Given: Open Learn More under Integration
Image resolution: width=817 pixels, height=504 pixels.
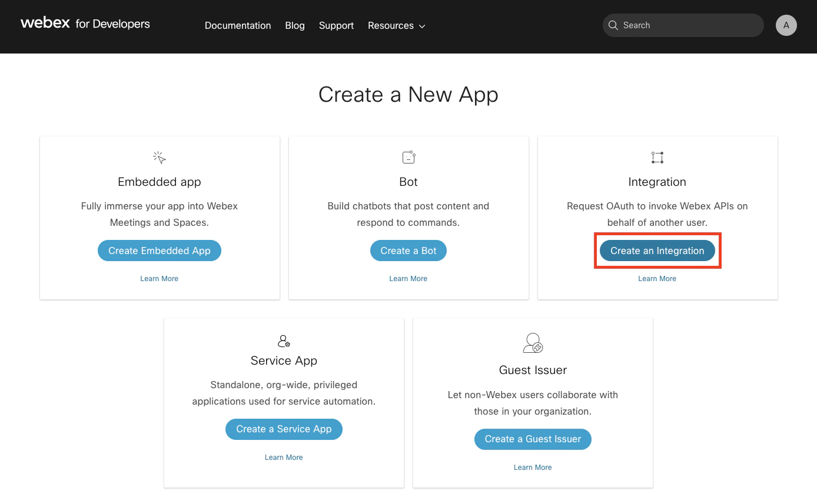Looking at the screenshot, I should [x=657, y=278].
